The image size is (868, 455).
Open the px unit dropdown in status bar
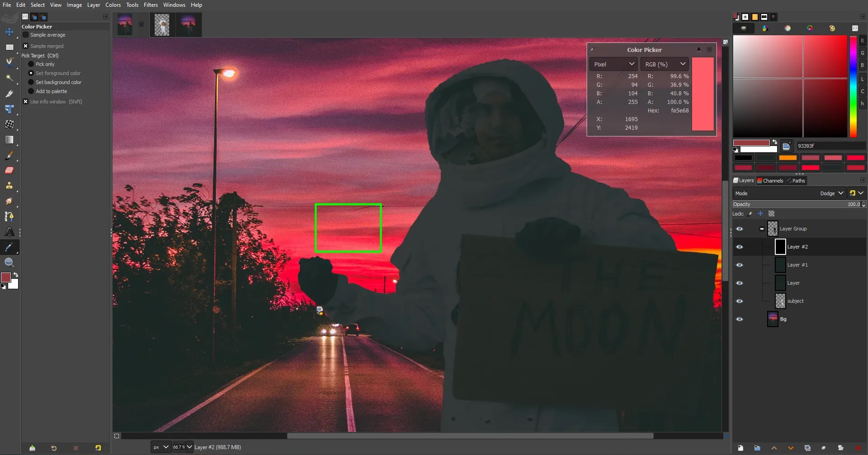click(161, 447)
